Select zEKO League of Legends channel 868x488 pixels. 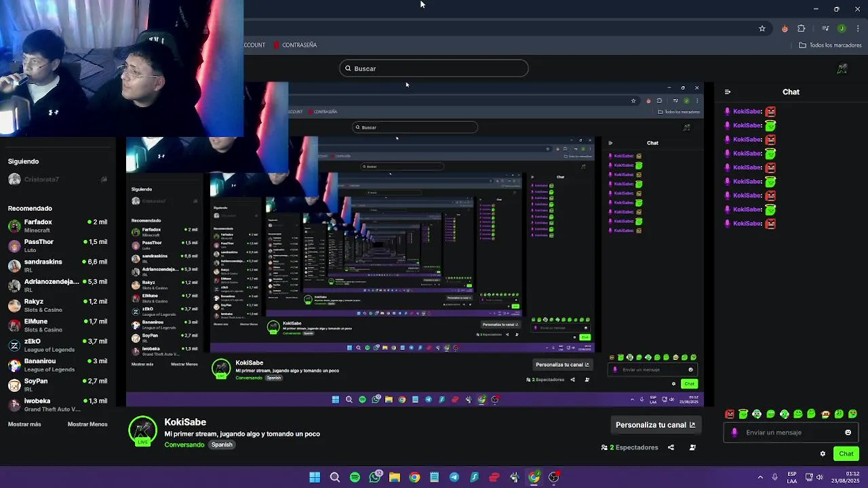pos(58,345)
